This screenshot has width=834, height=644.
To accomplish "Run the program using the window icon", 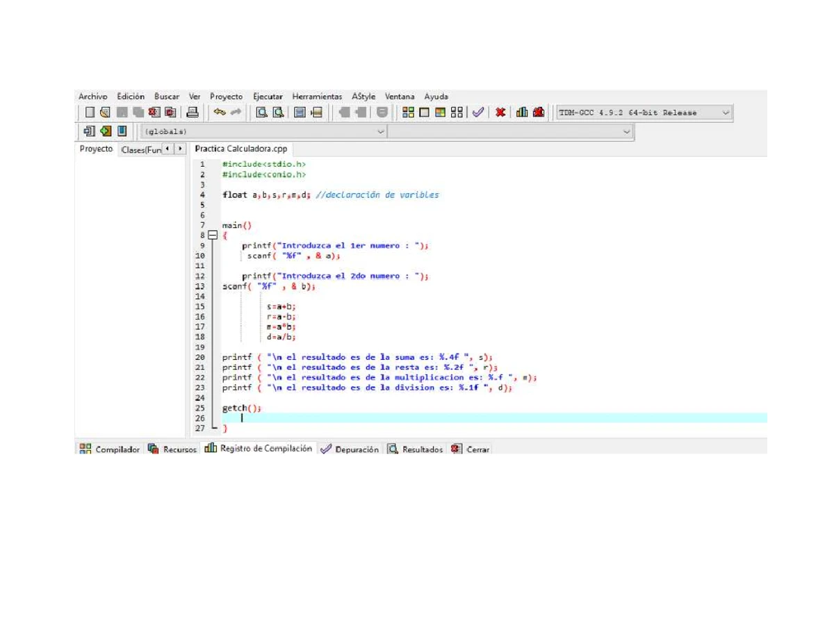I will click(425, 112).
